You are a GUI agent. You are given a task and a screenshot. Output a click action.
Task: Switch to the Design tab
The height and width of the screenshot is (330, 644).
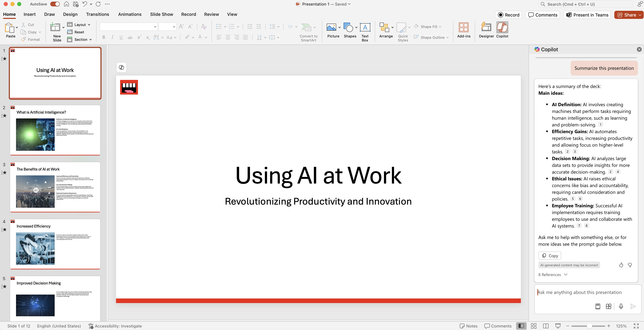click(70, 14)
